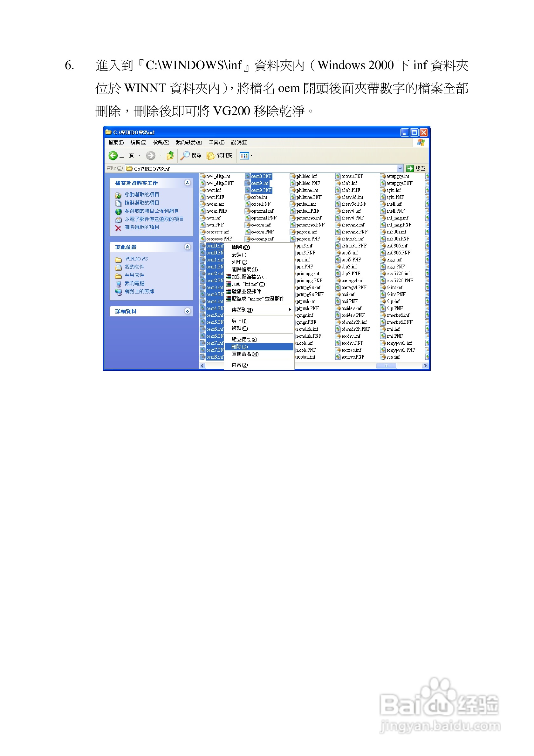Click the 我的電腦 link in Other Places
The image size is (534, 756).
134,283
